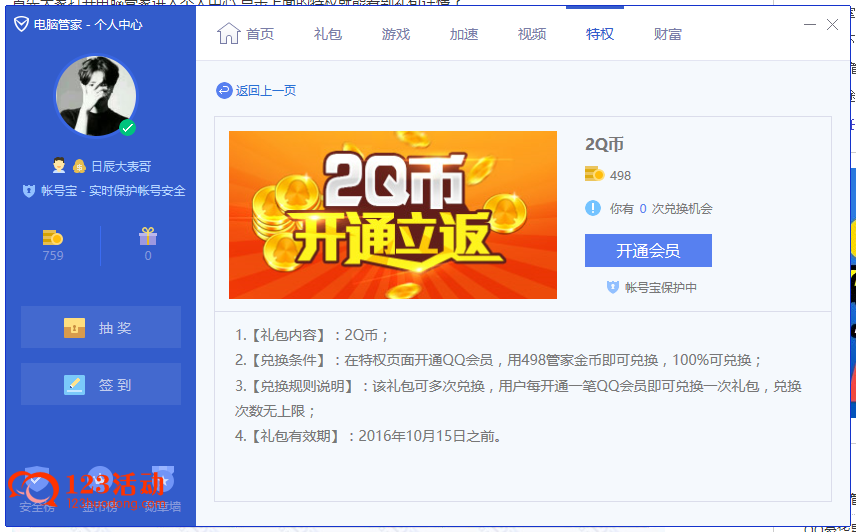Click the info icon beside 你有 0 次兑换机会
The image size is (856, 532).
(x=593, y=208)
